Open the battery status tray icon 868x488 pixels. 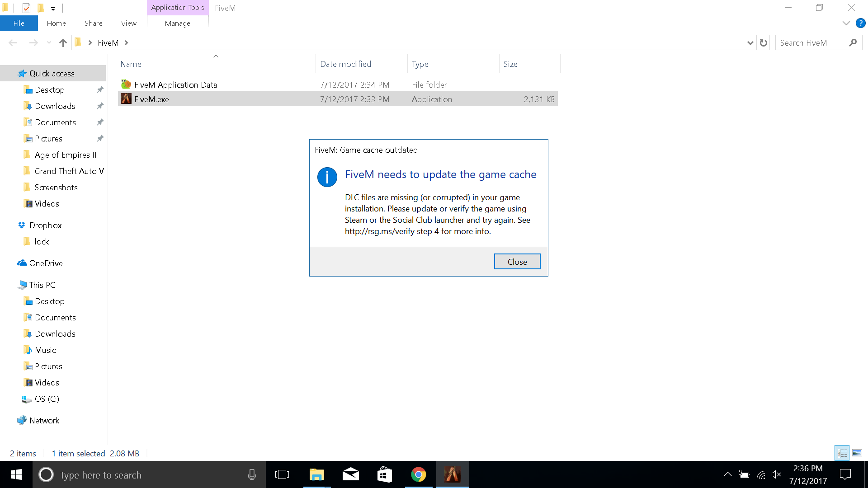click(x=744, y=474)
